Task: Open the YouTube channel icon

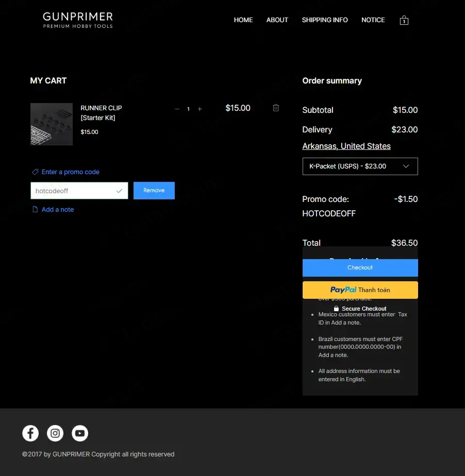Action: (80, 433)
